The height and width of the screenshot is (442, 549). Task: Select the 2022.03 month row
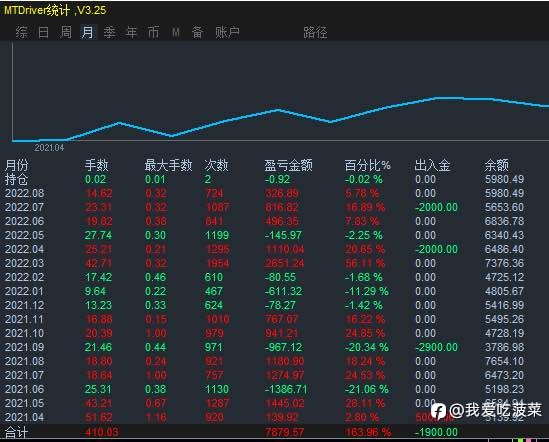(x=265, y=263)
